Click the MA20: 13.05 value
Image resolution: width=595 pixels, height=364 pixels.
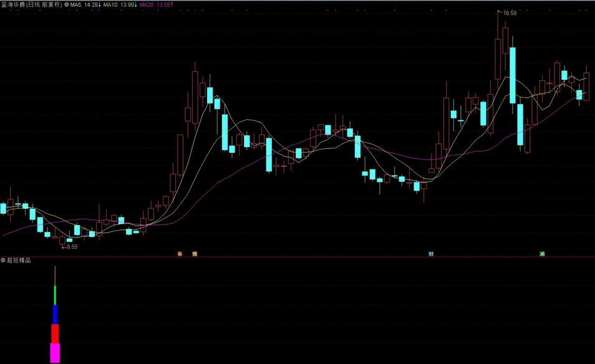click(x=155, y=5)
